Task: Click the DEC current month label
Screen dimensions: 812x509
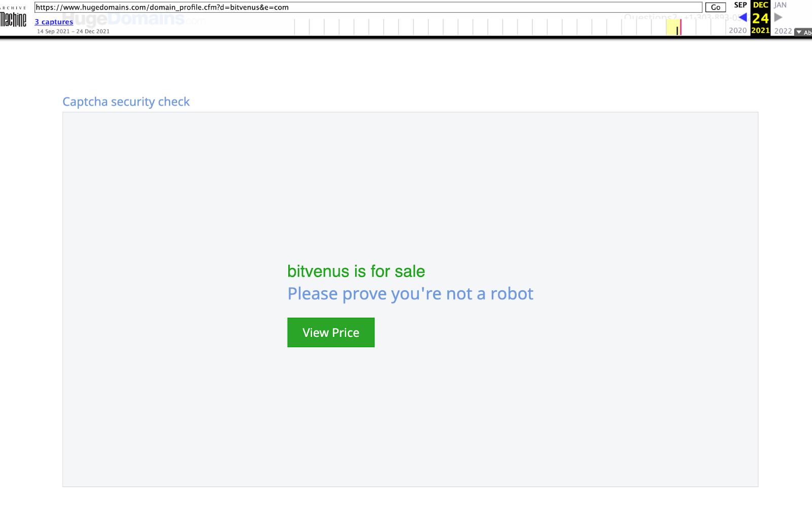Action: 760,5
